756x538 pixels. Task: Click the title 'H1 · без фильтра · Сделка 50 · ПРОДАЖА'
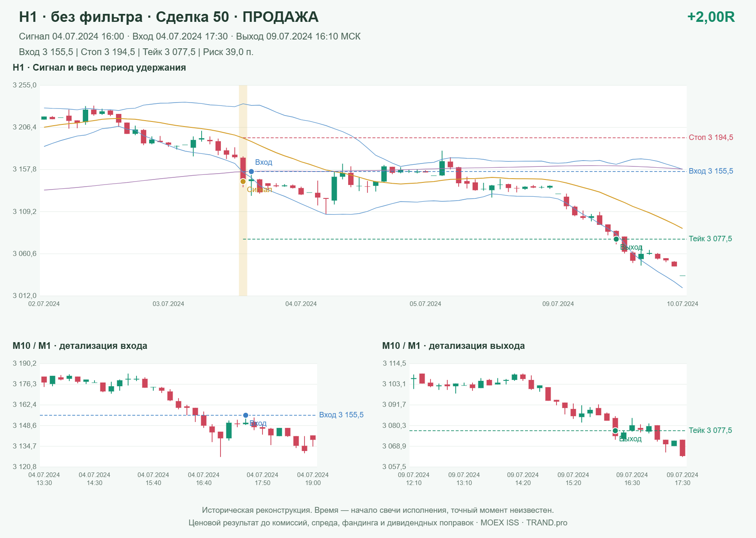click(x=169, y=17)
